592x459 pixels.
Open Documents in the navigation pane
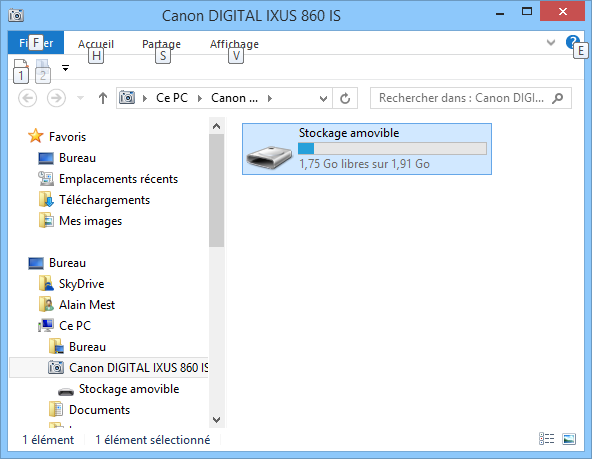pos(99,410)
